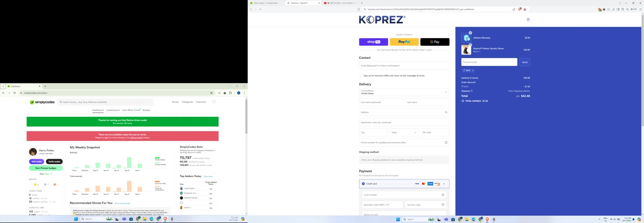The width and height of the screenshot is (644, 223).
Task: Open the Stores menu on SimplyCodes
Action: point(175,102)
